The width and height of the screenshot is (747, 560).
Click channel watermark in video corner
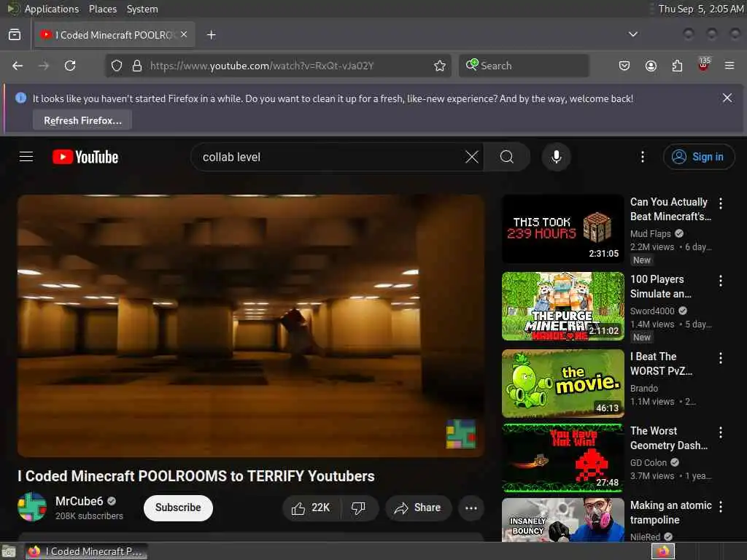tap(461, 434)
